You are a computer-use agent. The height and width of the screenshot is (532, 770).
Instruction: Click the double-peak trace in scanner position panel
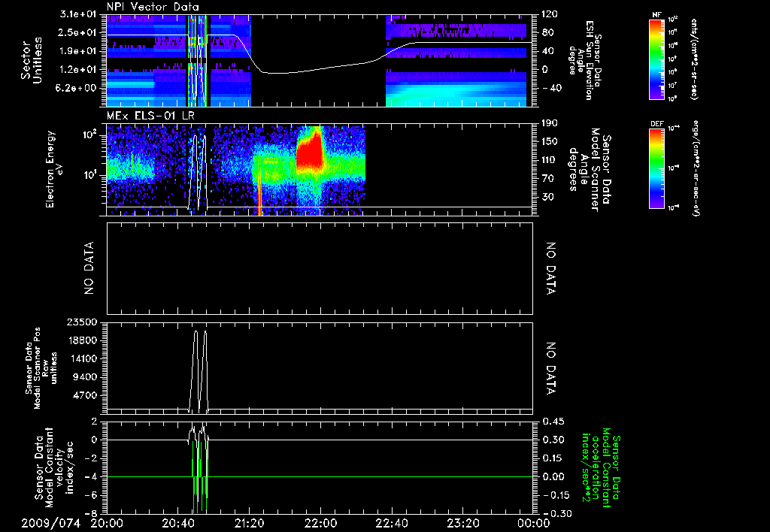point(200,371)
